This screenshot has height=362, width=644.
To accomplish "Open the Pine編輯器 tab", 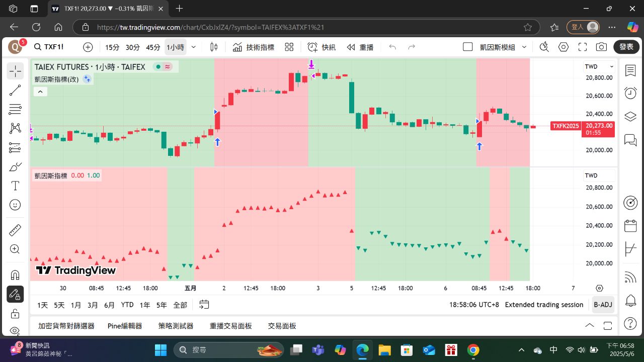I will (x=125, y=326).
